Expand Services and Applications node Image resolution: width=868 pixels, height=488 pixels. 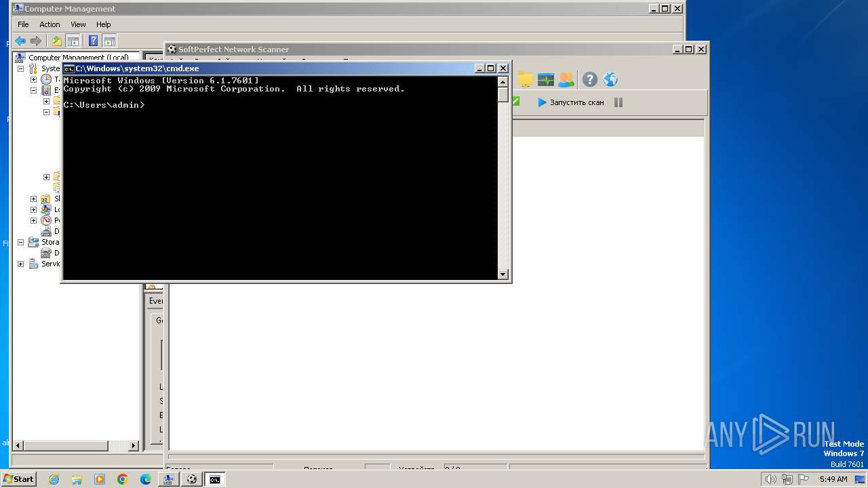[20, 264]
